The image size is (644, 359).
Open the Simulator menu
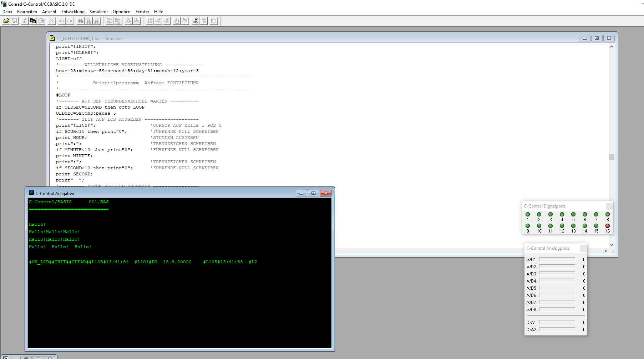[98, 12]
